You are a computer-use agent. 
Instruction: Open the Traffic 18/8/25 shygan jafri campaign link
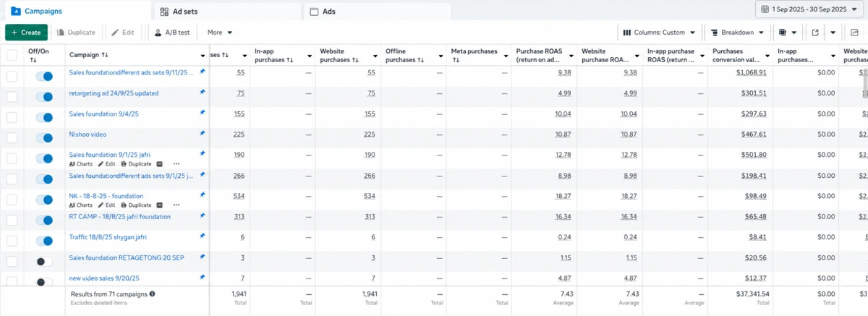coord(109,236)
